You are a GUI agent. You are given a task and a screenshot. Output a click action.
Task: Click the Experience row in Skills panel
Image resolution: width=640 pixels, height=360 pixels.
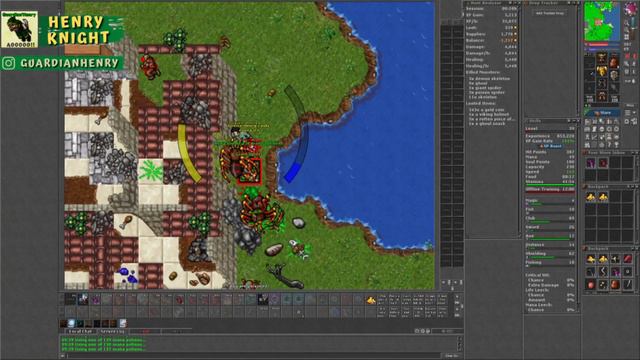[550, 136]
